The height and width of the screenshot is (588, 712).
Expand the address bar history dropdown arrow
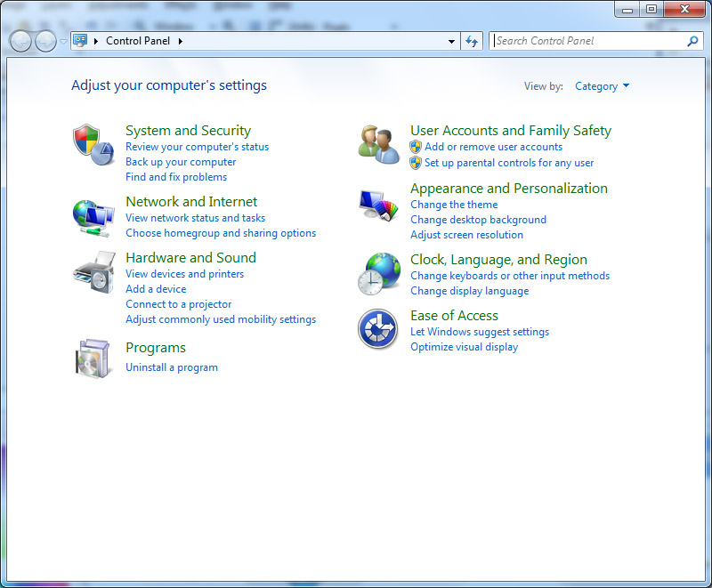pyautogui.click(x=452, y=41)
